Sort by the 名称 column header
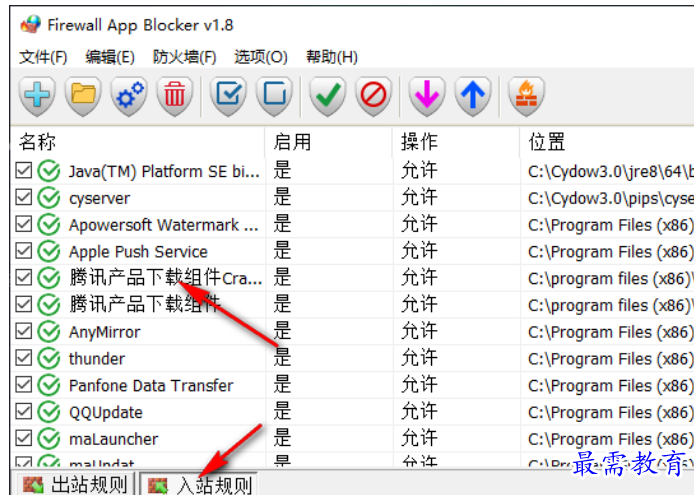 pos(138,143)
